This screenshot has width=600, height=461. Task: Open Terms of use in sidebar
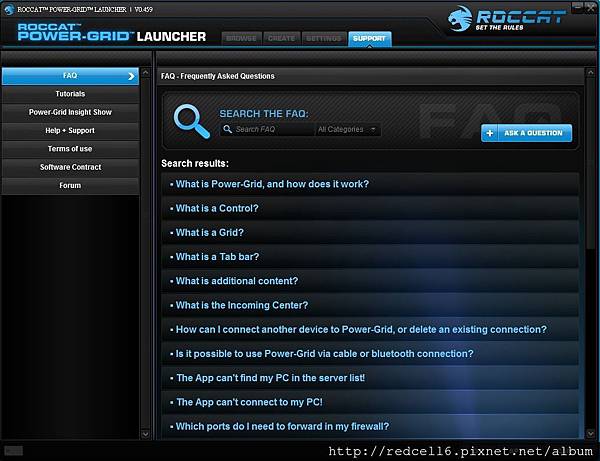tap(70, 149)
